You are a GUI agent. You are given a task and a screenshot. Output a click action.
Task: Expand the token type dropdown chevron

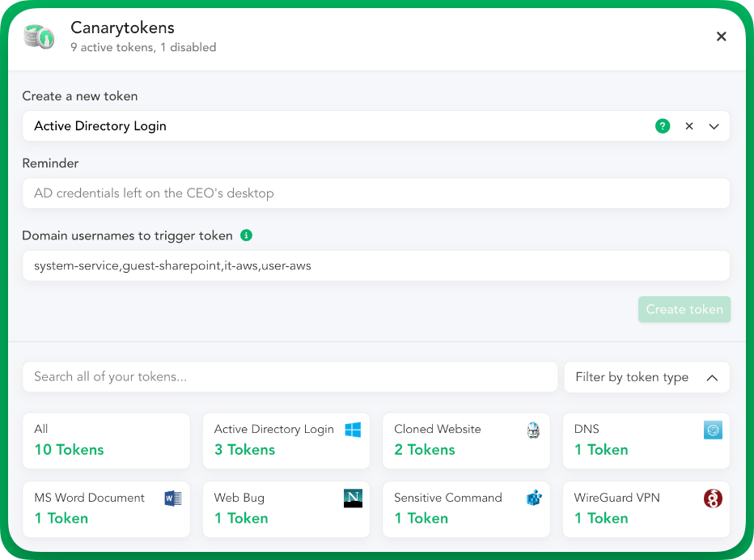(x=714, y=126)
